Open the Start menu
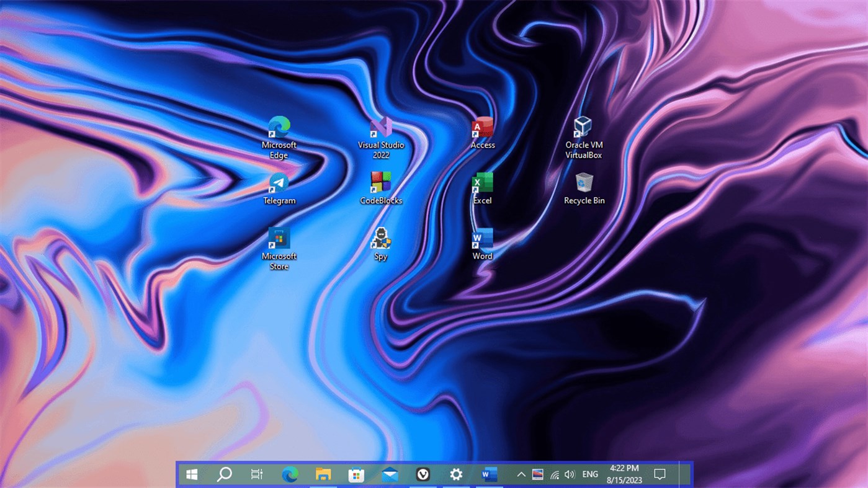The width and height of the screenshot is (868, 488). pyautogui.click(x=191, y=474)
